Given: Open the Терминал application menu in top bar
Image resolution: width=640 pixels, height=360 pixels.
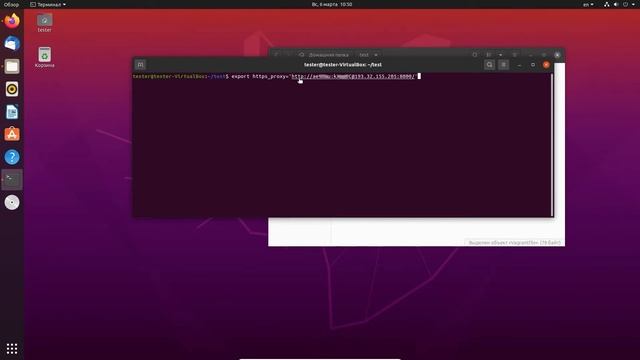Looking at the screenshot, I should [x=48, y=4].
